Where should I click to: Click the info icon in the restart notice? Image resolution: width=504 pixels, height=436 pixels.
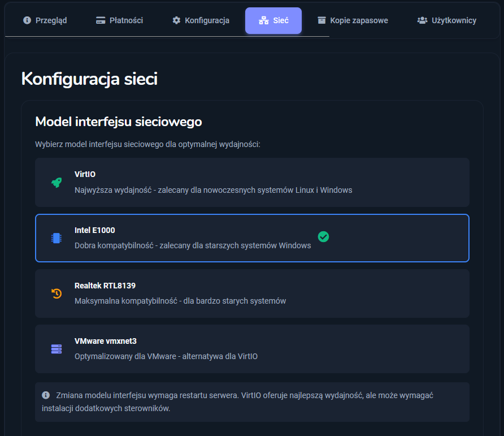[46, 395]
